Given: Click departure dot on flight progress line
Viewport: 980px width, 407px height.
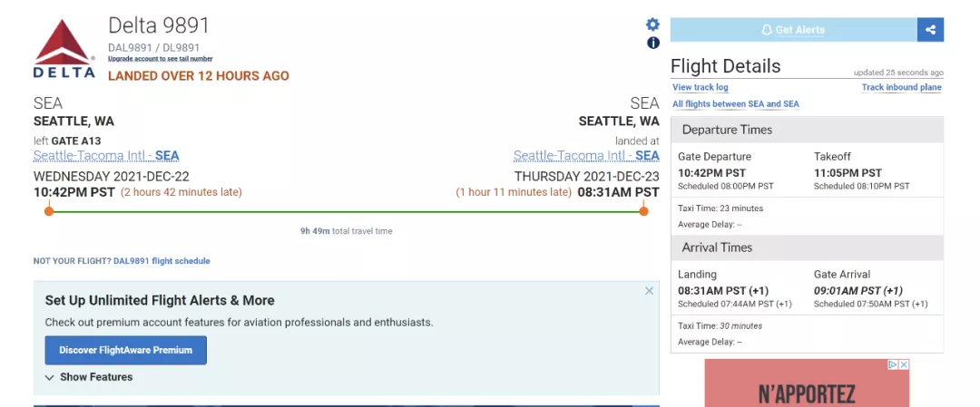Looking at the screenshot, I should [49, 211].
